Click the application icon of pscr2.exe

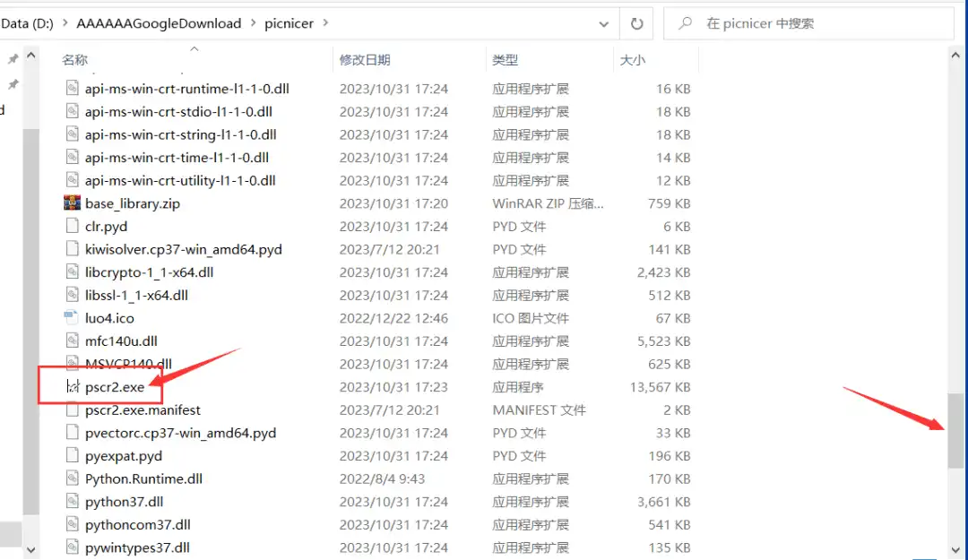click(x=73, y=386)
